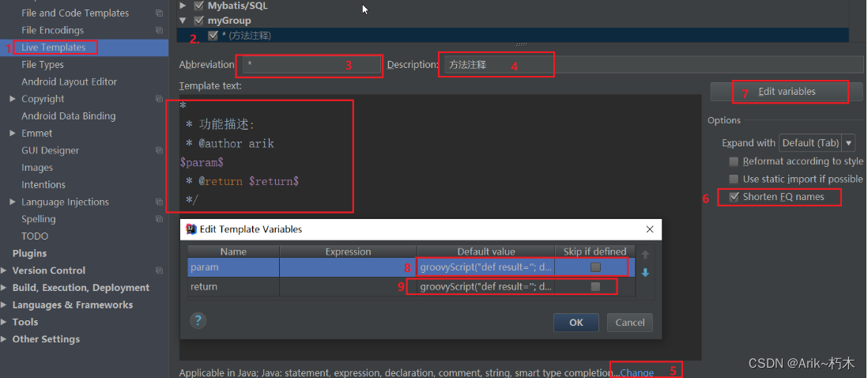The height and width of the screenshot is (378, 868).
Task: Toggle the myGroup group checkbox
Action: 198,21
